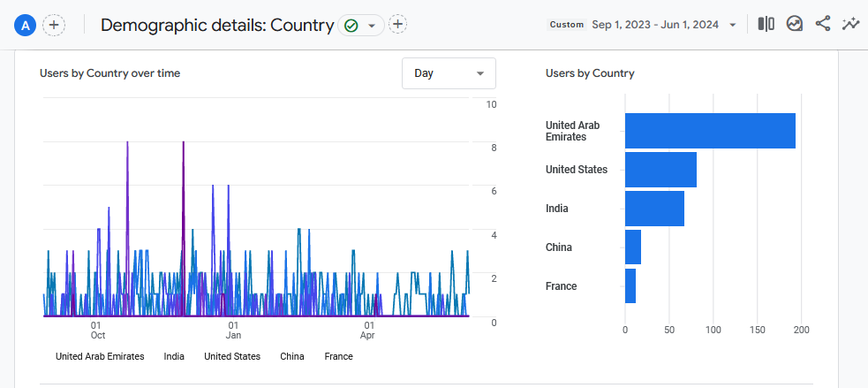This screenshot has width=868, height=388.
Task: Click the Custom date range label
Action: coord(567,25)
